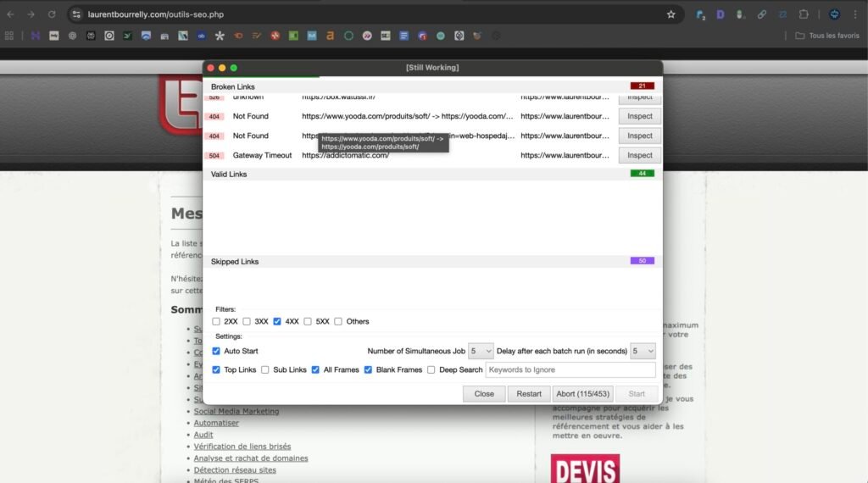Image resolution: width=868 pixels, height=483 pixels.
Task: Uncheck the 4XX filter
Action: pos(277,321)
